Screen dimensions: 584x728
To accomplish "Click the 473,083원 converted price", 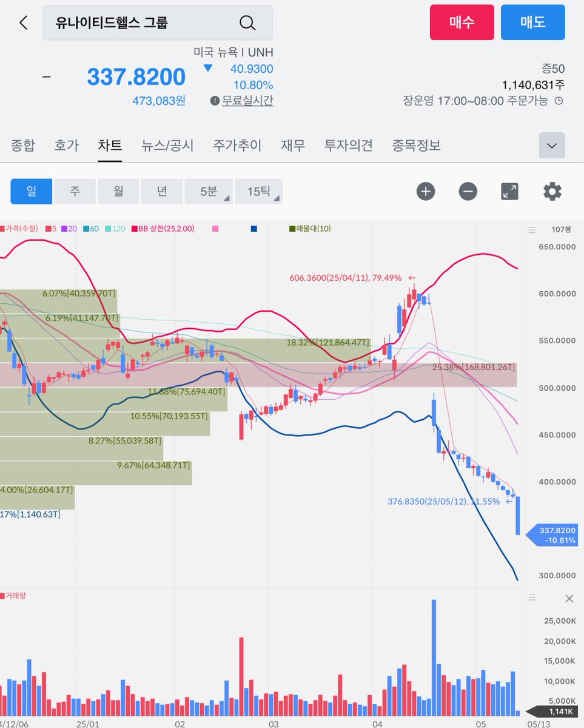I will 159,101.
